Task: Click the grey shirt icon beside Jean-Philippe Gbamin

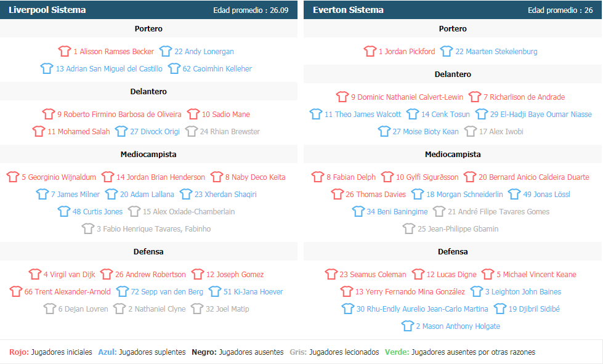Action: coord(409,229)
